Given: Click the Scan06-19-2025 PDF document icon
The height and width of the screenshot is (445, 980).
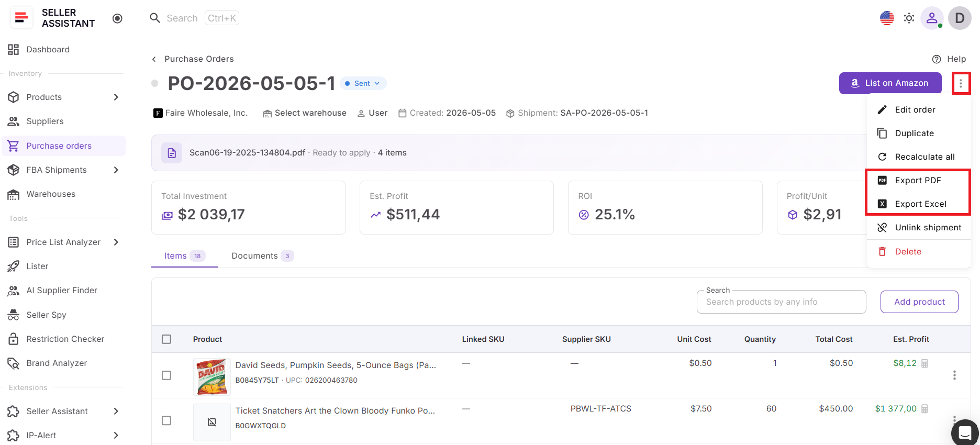Looking at the screenshot, I should [x=172, y=153].
